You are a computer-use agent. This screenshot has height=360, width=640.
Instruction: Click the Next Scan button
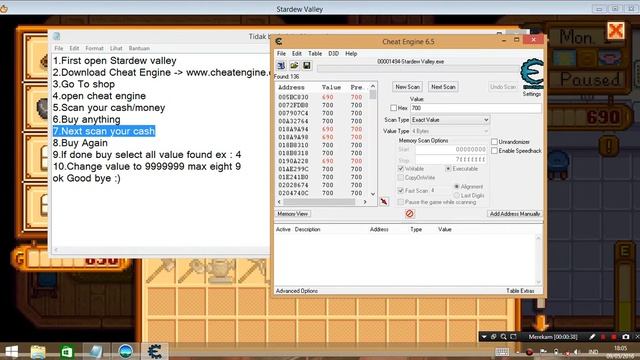pyautogui.click(x=443, y=87)
